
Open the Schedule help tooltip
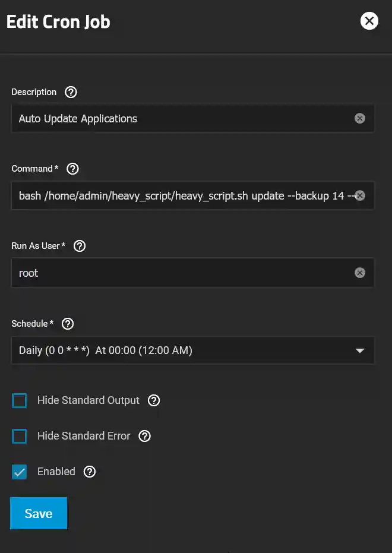(x=67, y=324)
